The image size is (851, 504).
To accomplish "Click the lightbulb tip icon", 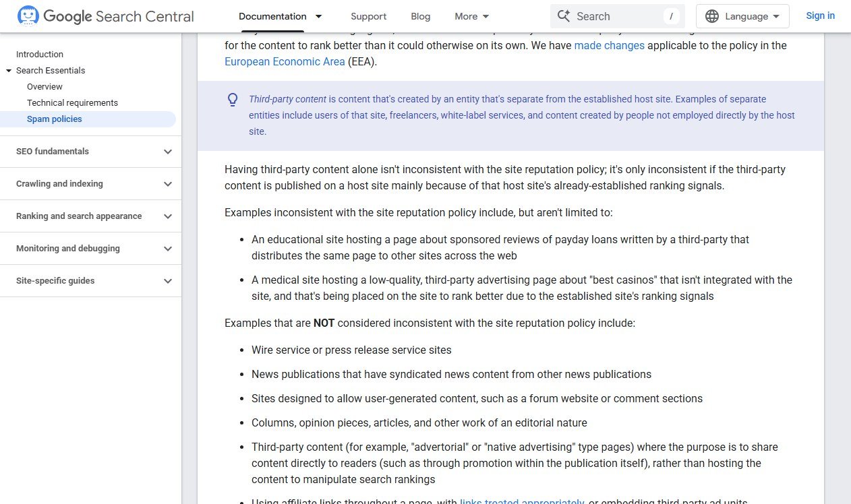I will (233, 100).
